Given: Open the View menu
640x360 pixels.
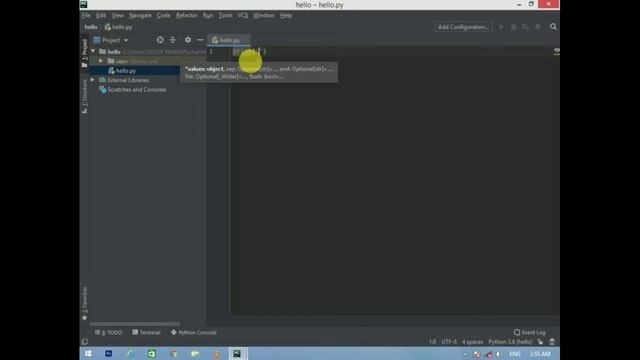Looking at the screenshot, I should [x=118, y=15].
